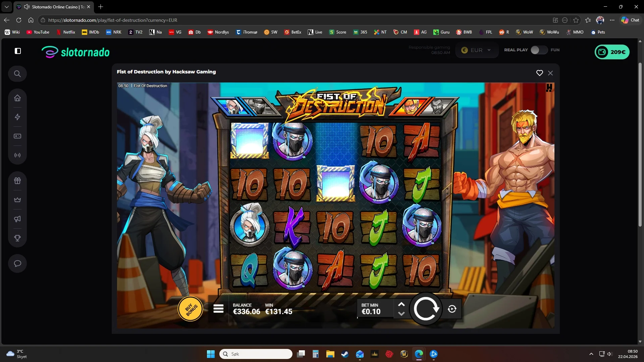Open the Wiki bookmark

point(12,32)
